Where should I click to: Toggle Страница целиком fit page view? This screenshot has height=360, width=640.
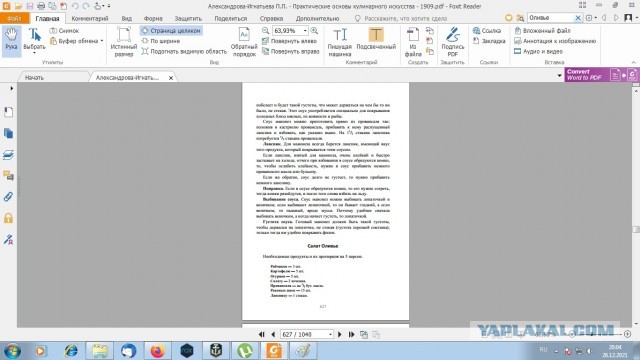171,31
